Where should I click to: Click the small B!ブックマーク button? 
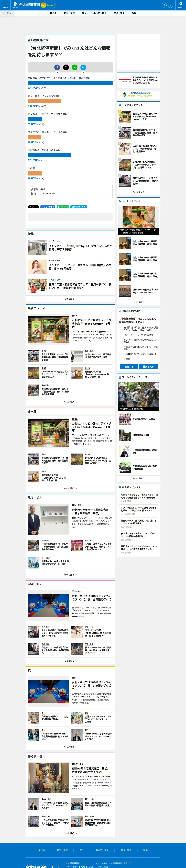click(x=79, y=207)
